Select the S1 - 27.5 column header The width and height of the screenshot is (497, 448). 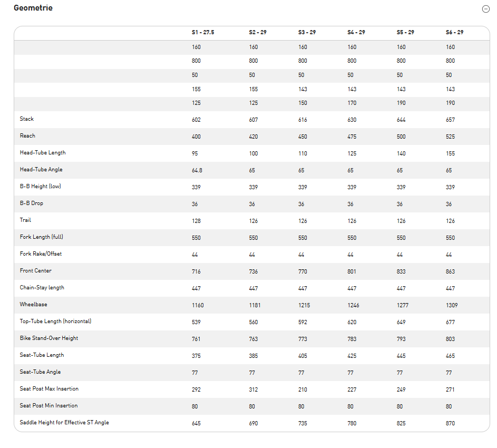coord(203,33)
